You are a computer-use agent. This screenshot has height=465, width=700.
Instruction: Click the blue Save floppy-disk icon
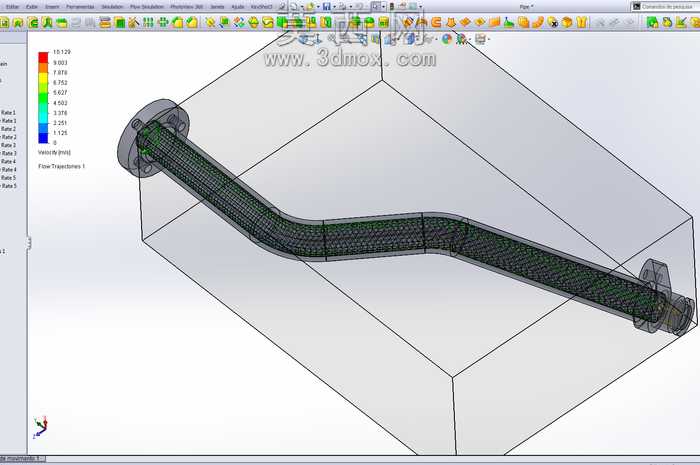[327, 7]
